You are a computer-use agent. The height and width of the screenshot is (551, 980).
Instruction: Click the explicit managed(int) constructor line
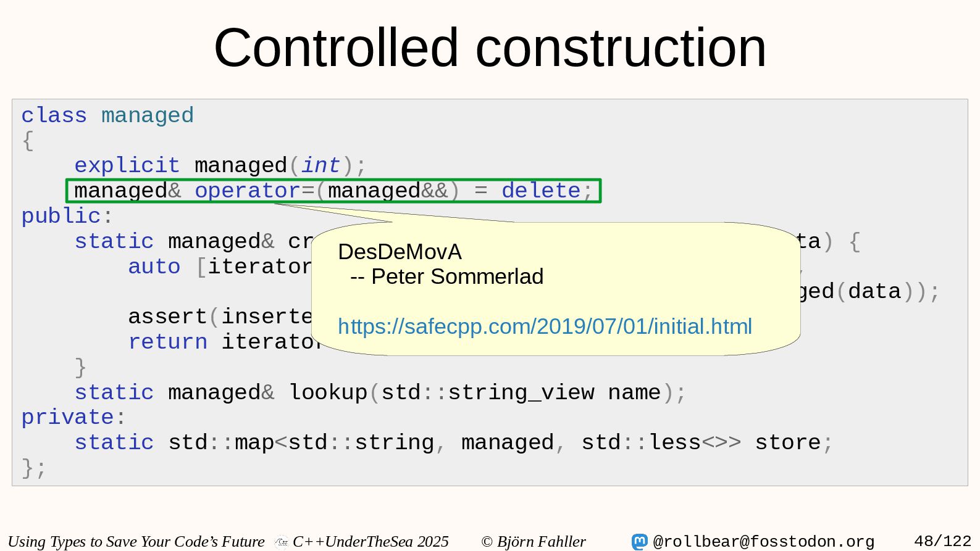220,165
